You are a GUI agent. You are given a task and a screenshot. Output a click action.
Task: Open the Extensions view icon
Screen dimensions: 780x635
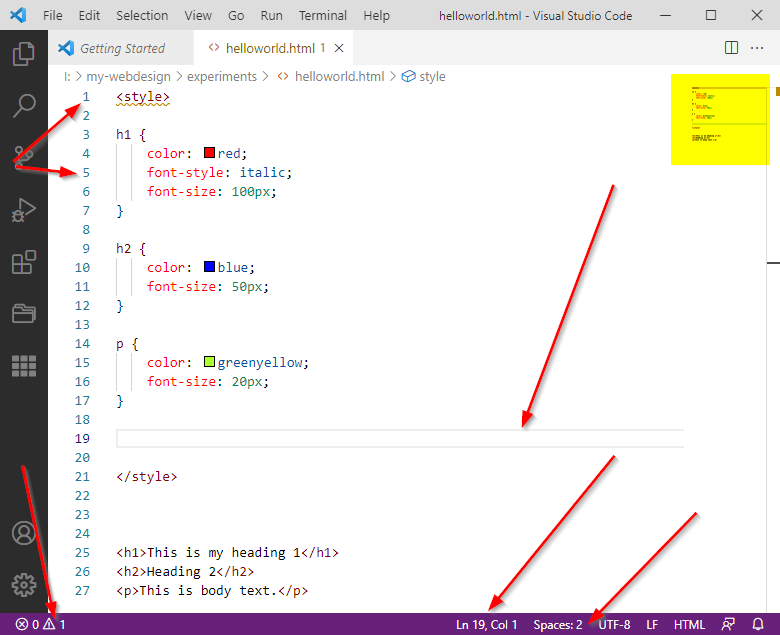[23, 262]
